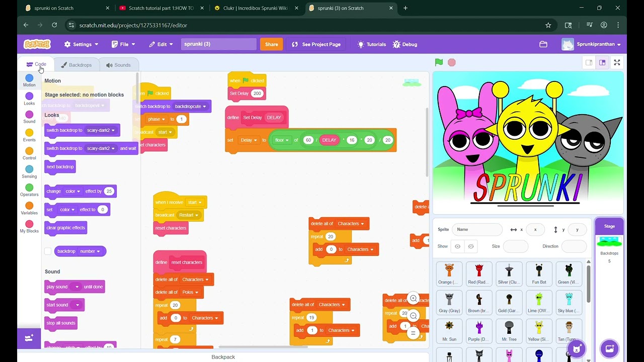Image resolution: width=644 pixels, height=362 pixels.
Task: Bookmark this page with star icon
Action: click(x=548, y=25)
